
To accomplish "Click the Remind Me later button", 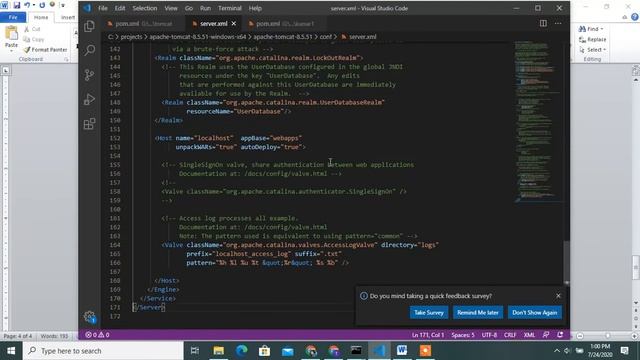I will click(478, 312).
